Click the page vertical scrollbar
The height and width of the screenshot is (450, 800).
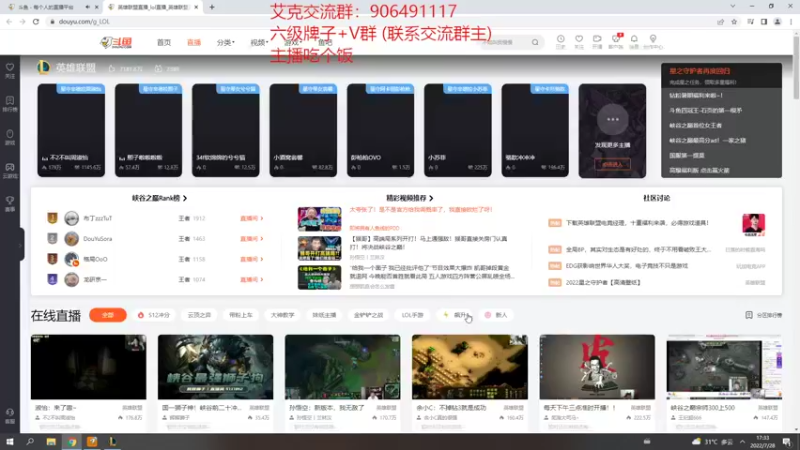(x=796, y=66)
